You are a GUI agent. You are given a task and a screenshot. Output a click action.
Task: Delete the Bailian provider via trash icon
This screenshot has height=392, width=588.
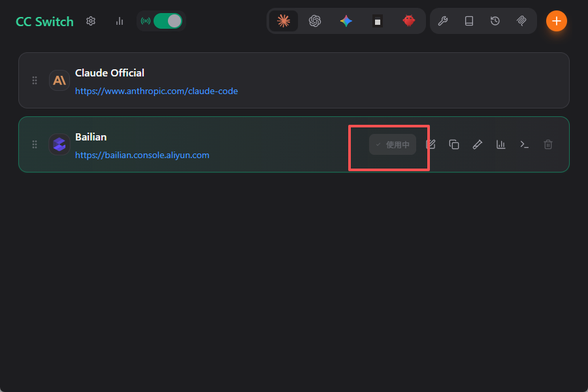[x=548, y=144]
